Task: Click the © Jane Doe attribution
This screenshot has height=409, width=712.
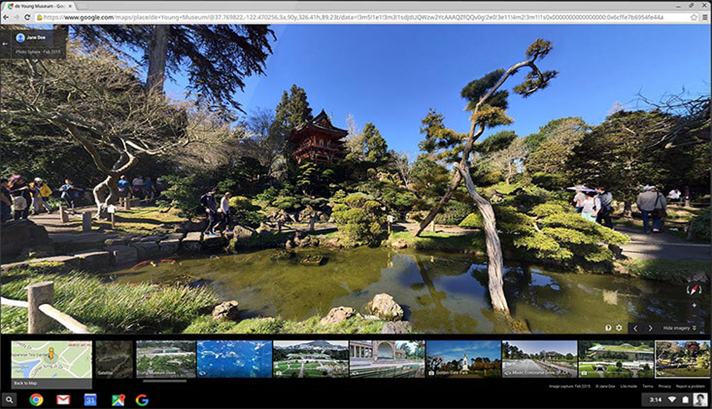Action: coord(604,386)
